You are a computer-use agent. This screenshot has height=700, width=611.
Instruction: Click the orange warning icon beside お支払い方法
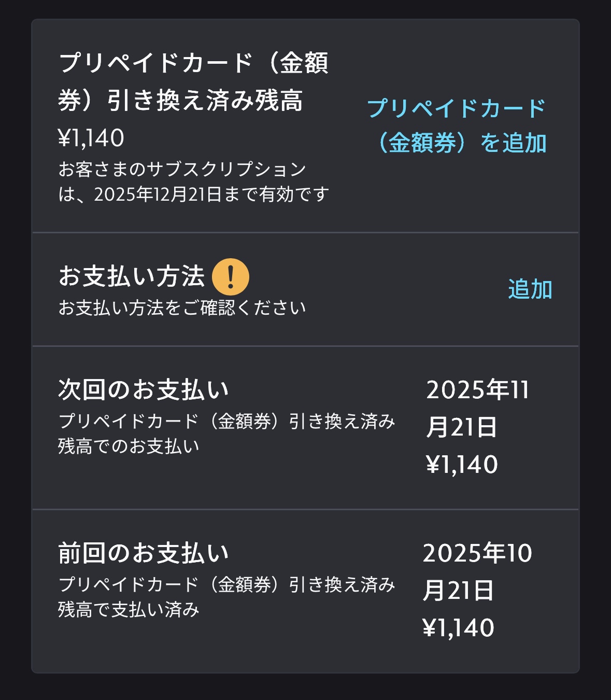click(231, 277)
